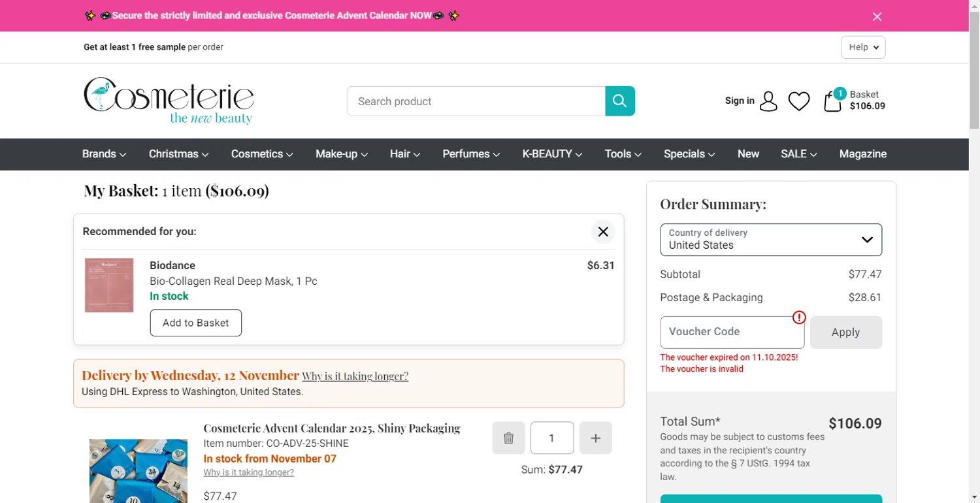Viewport: 980px width, 503px height.
Task: Click the Search product field
Action: pos(476,101)
